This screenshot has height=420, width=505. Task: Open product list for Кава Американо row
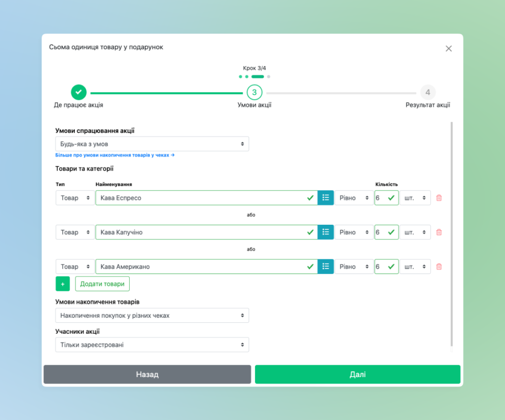(x=325, y=267)
